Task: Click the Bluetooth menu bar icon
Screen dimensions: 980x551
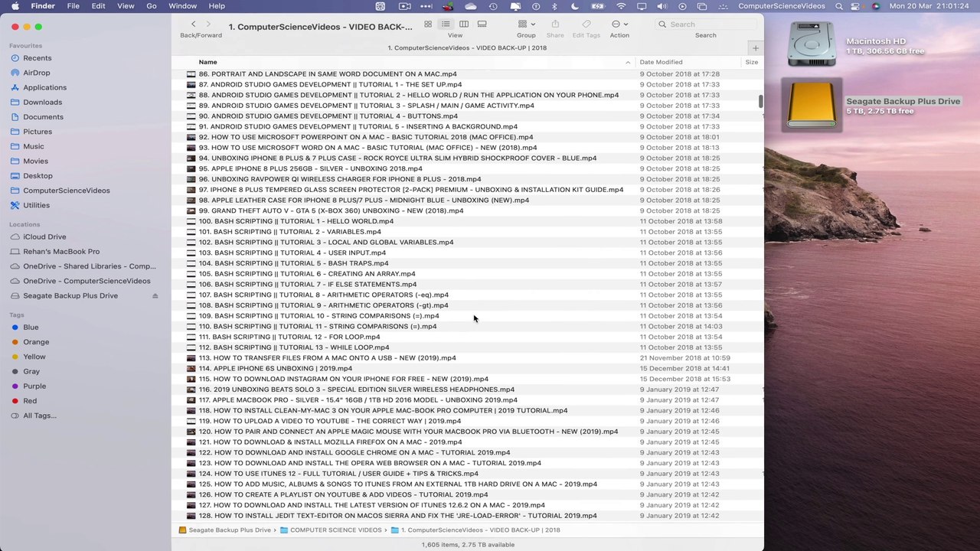Action: [x=556, y=6]
